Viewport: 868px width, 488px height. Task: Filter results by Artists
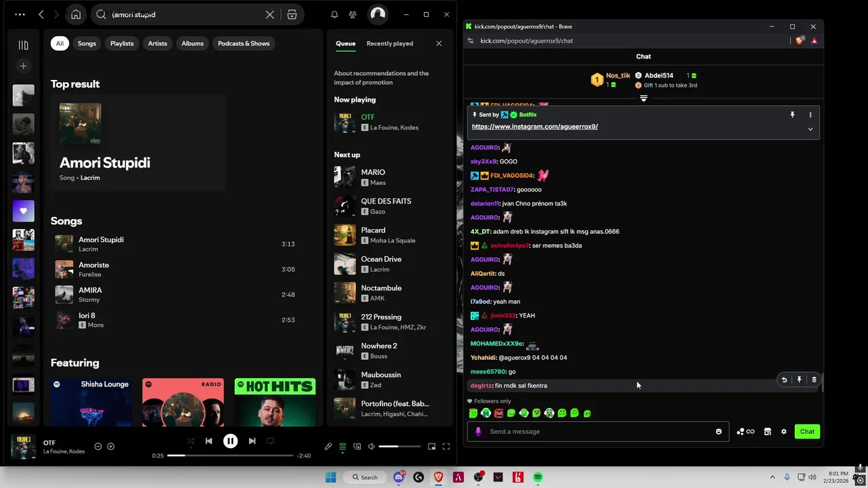coord(157,43)
